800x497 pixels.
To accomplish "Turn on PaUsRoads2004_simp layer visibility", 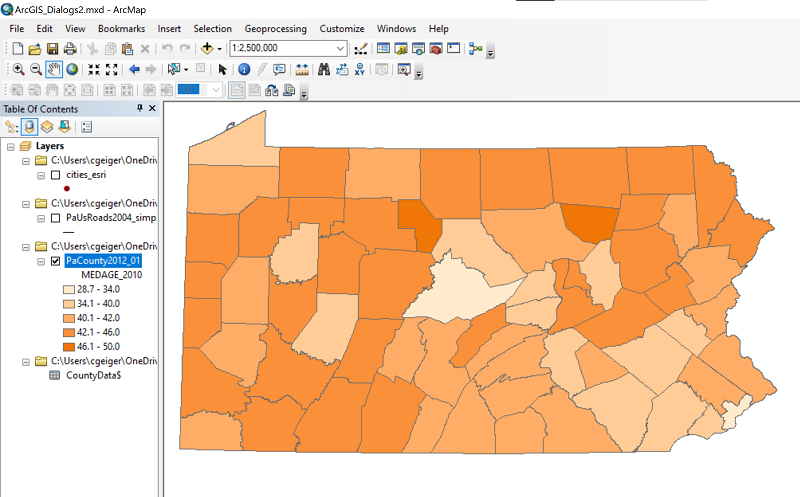I will click(x=56, y=218).
